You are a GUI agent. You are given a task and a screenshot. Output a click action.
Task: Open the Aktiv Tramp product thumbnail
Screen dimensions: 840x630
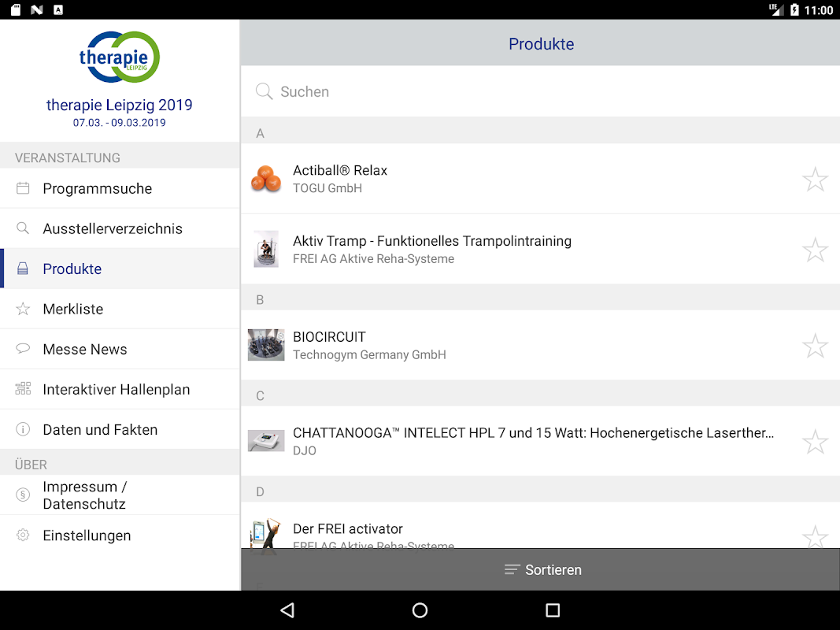coord(266,249)
